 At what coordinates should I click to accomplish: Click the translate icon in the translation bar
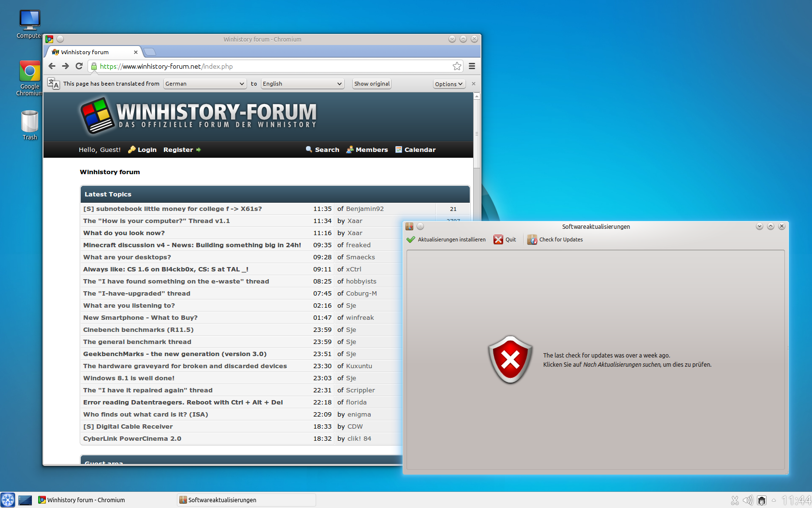[x=53, y=83]
